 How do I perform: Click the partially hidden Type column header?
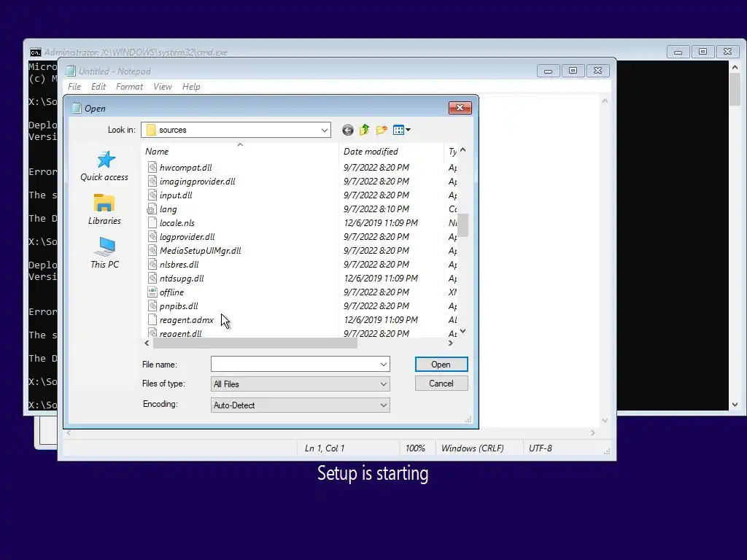451,152
